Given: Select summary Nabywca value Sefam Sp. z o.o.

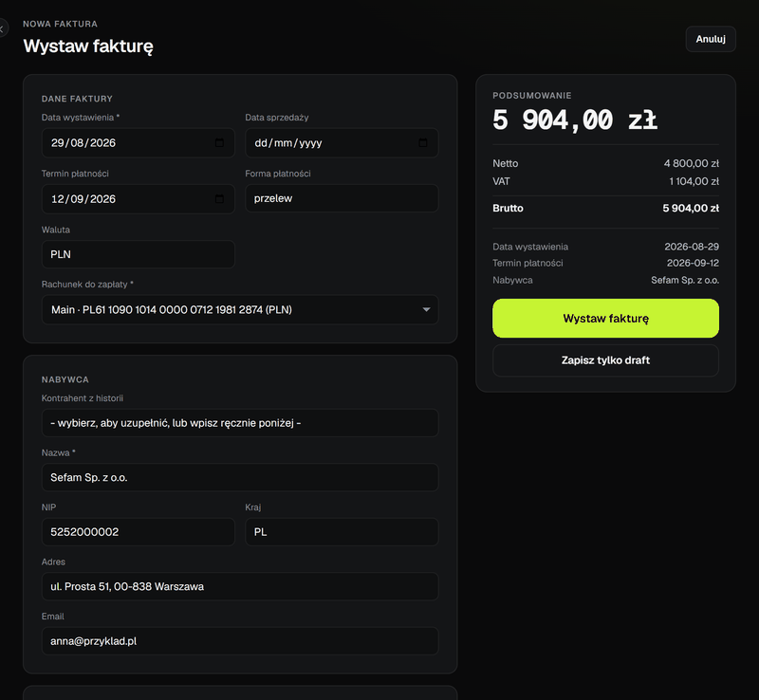Looking at the screenshot, I should pos(685,281).
